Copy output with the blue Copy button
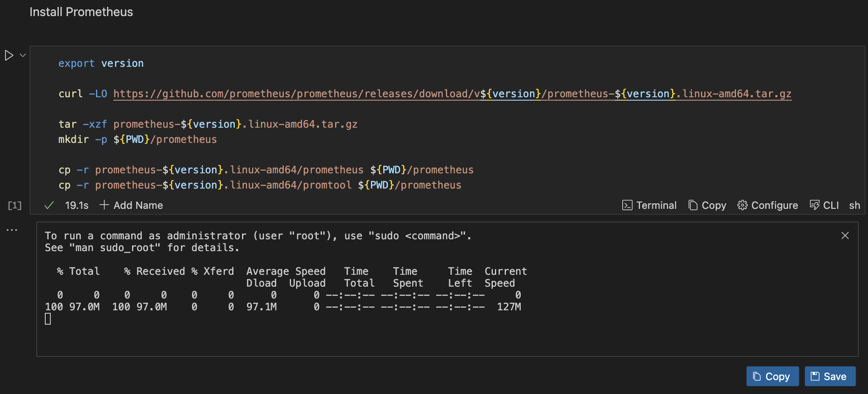This screenshot has height=394, width=868. (772, 376)
